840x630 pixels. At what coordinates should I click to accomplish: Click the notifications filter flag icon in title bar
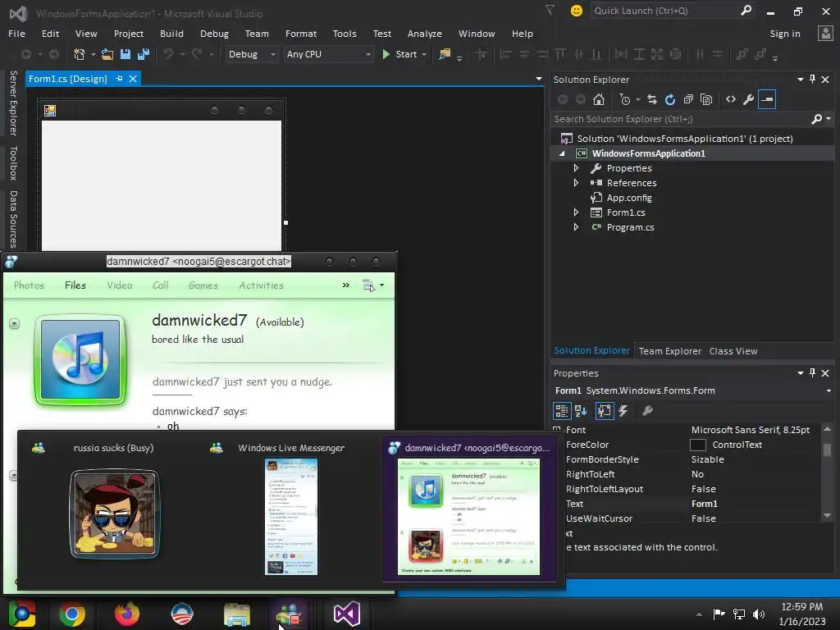point(550,10)
